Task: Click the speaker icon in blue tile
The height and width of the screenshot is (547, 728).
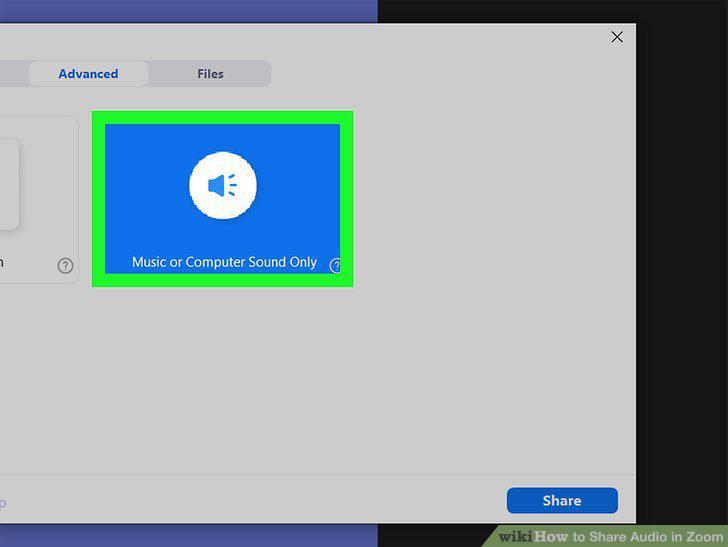Action: (223, 185)
